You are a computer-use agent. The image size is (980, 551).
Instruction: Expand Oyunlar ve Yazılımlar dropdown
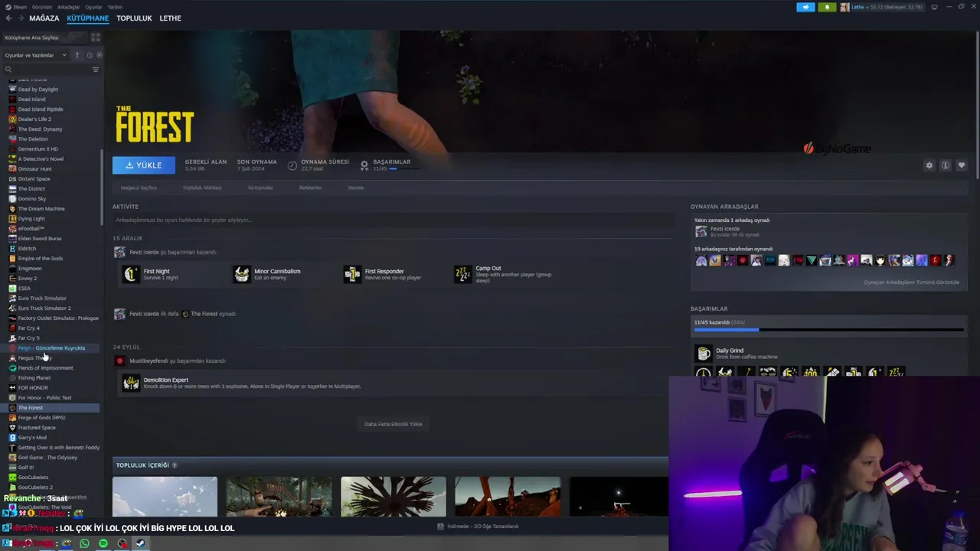point(35,55)
